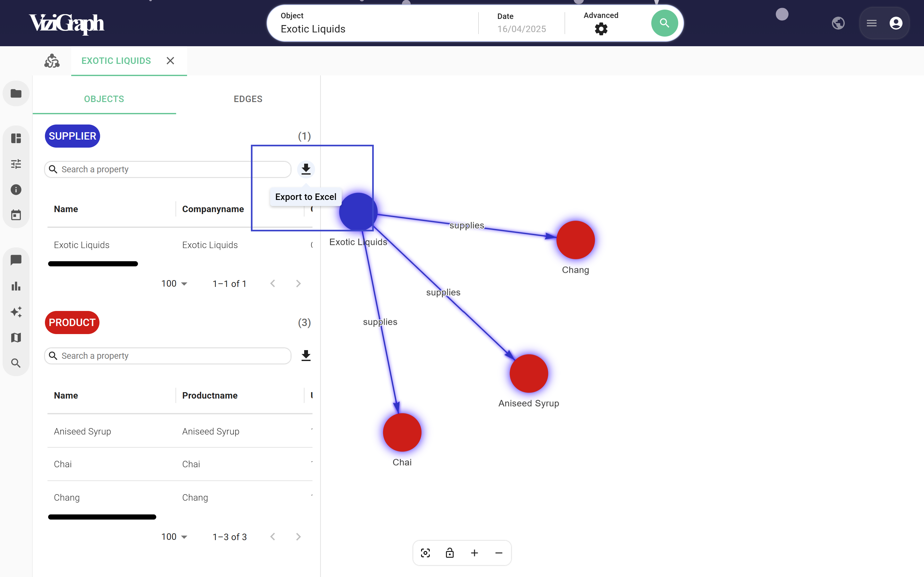Open the bar chart sidebar icon

point(16,286)
